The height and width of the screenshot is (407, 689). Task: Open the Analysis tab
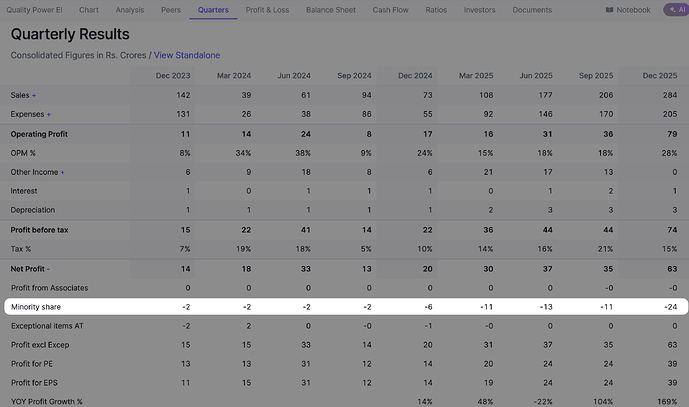point(129,10)
